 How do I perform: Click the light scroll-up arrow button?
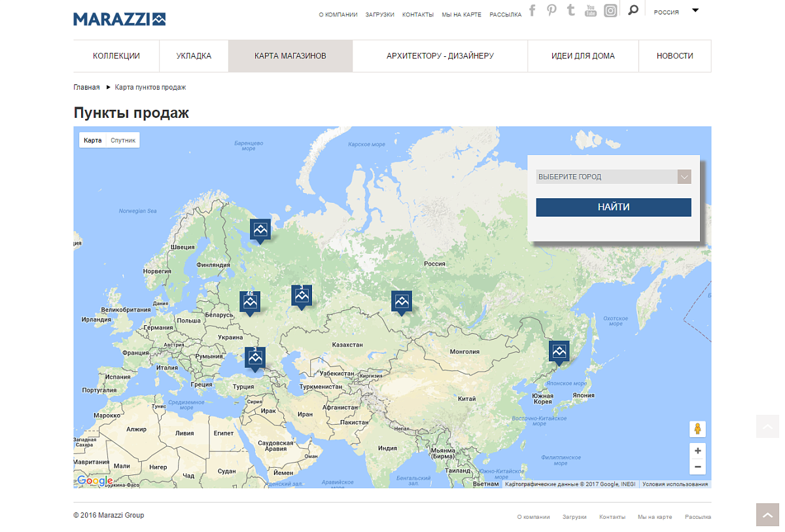pyautogui.click(x=767, y=426)
